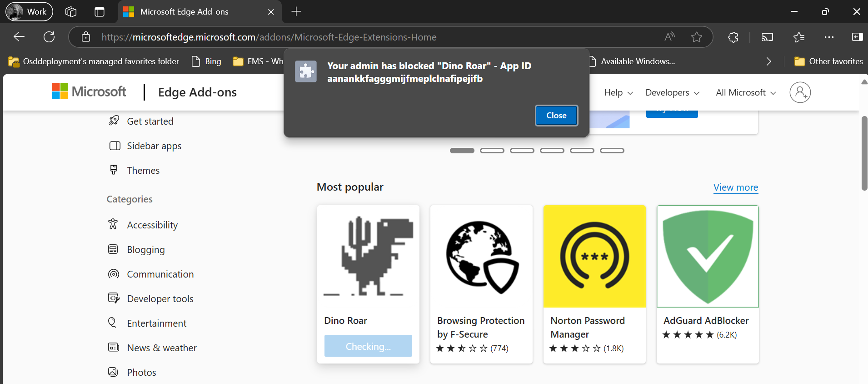
Task: Click the View more link
Action: click(735, 187)
